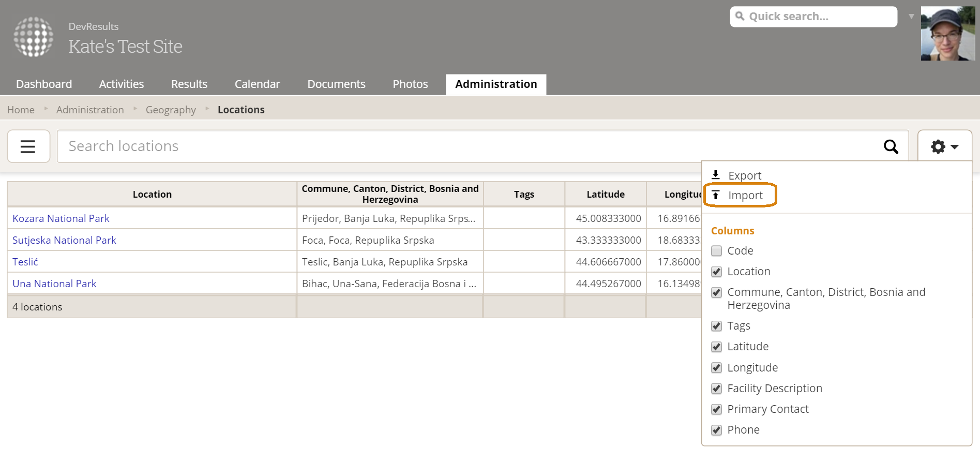Choose Export from the gear menu

[745, 175]
